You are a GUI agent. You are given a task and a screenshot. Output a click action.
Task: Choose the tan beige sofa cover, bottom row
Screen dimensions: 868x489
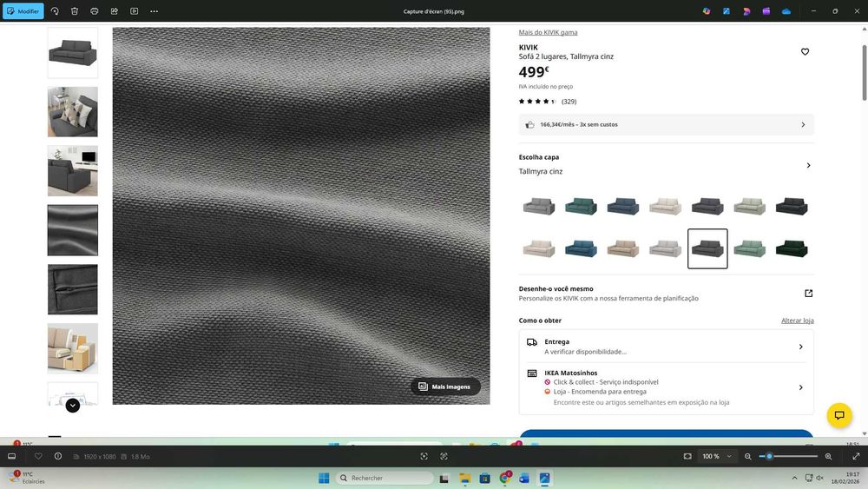coord(623,248)
